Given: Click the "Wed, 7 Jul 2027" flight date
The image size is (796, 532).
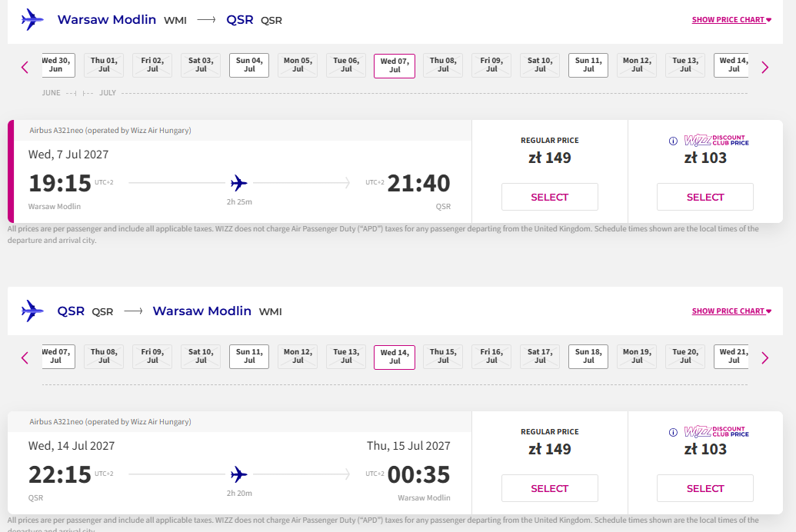Looking at the screenshot, I should [x=68, y=155].
